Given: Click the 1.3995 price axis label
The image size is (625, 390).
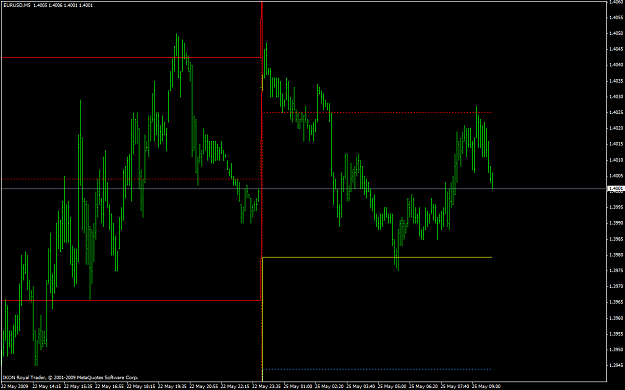Looking at the screenshot, I should click(616, 207).
